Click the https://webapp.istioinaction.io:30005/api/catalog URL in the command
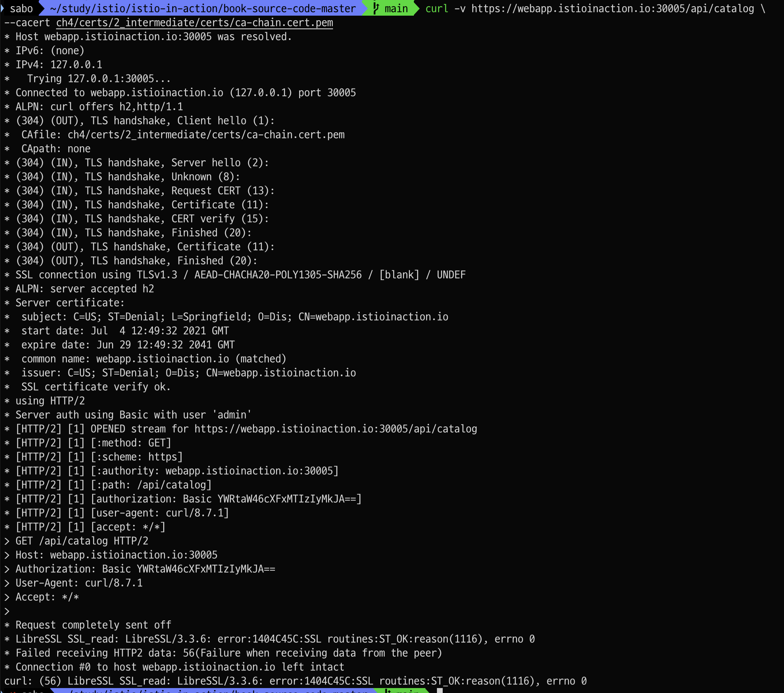This screenshot has width=784, height=693. tap(613, 8)
